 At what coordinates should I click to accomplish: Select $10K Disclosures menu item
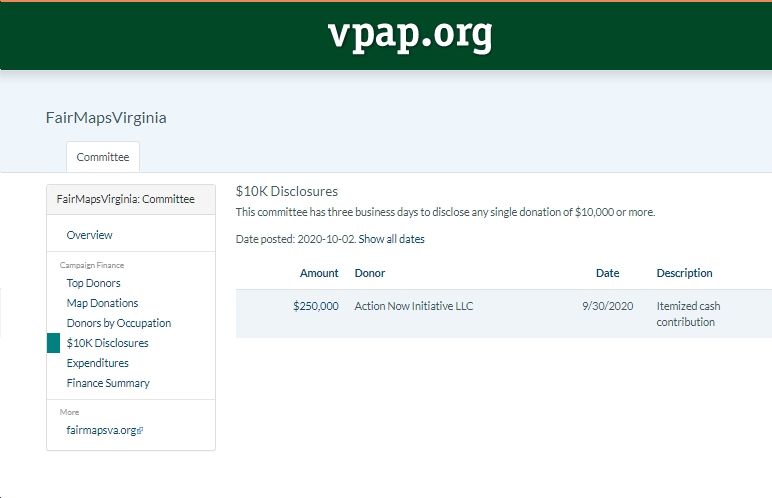point(107,343)
